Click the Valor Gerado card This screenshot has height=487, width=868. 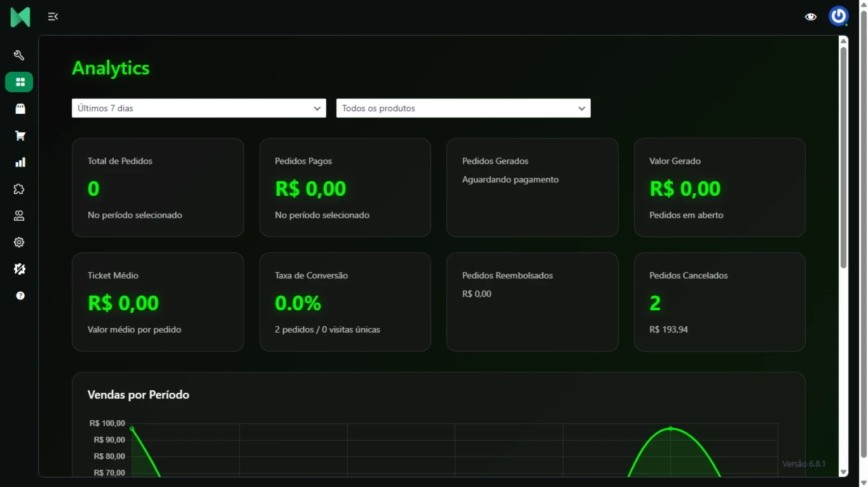click(x=719, y=188)
